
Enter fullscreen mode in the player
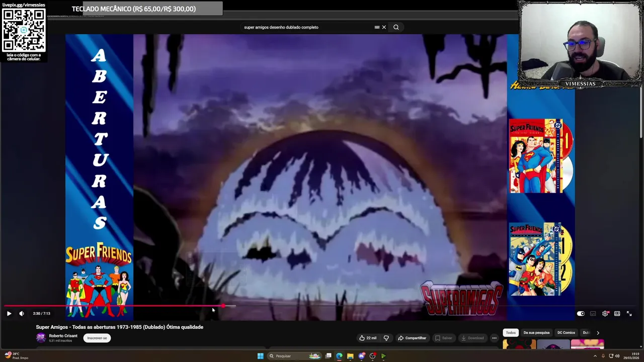[629, 313]
